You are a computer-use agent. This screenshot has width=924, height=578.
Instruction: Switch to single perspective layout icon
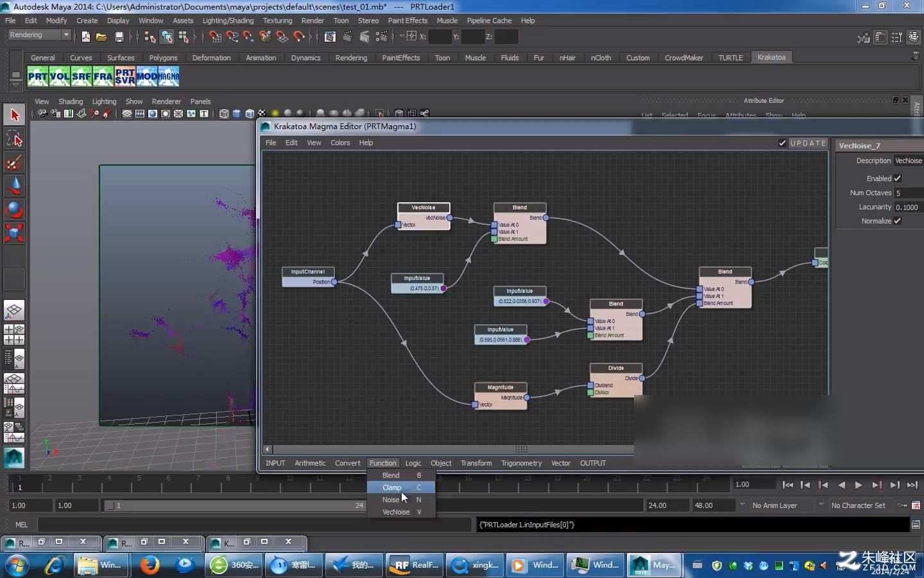[14, 310]
